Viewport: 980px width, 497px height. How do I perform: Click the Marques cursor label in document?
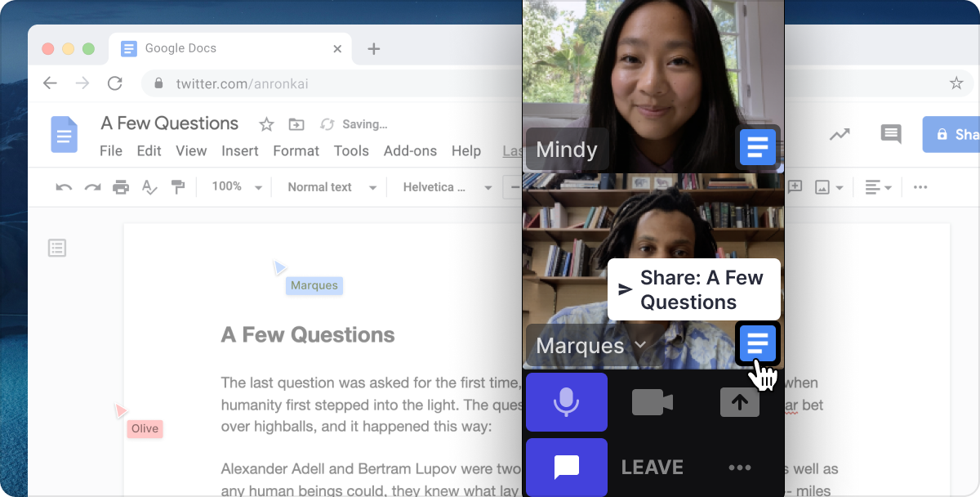[x=314, y=285]
